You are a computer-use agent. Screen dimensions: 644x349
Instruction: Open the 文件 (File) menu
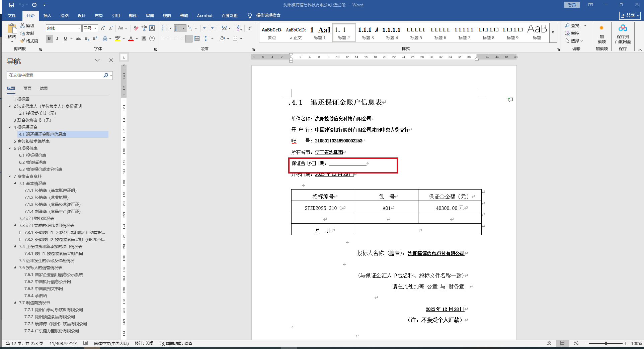(12, 16)
